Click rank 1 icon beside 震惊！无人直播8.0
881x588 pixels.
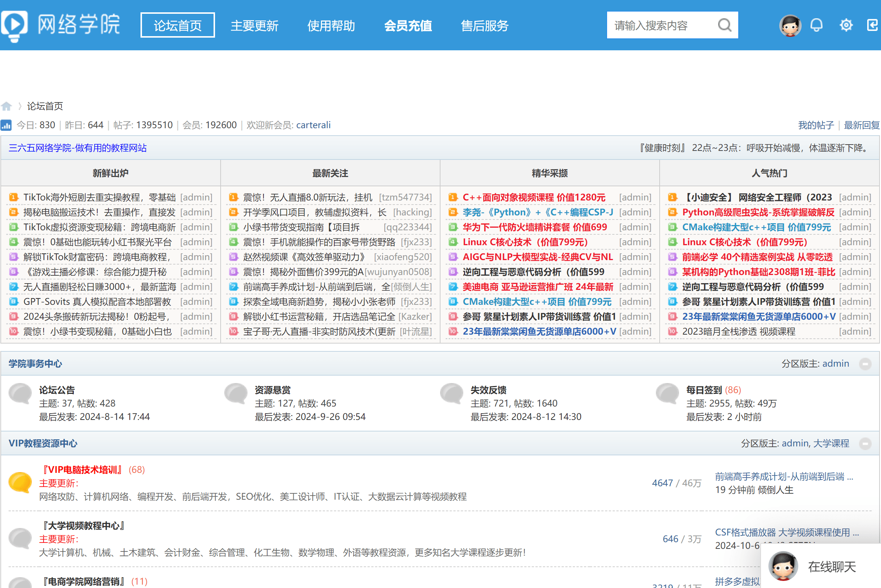[x=233, y=197]
